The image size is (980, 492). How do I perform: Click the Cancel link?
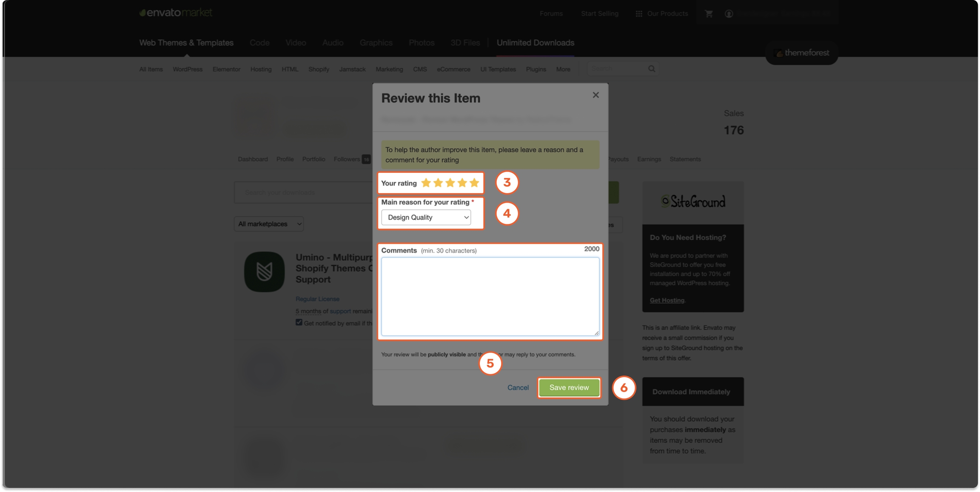tap(518, 388)
